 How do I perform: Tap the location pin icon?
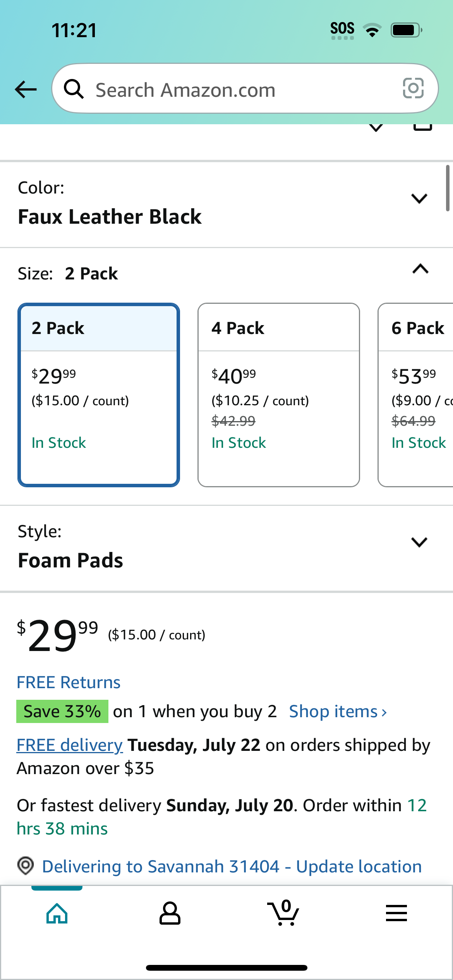click(26, 866)
